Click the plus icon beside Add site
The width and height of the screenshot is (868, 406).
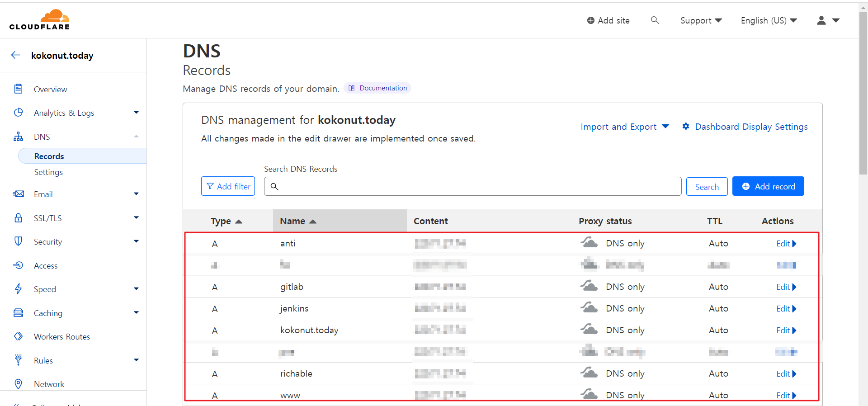[591, 20]
